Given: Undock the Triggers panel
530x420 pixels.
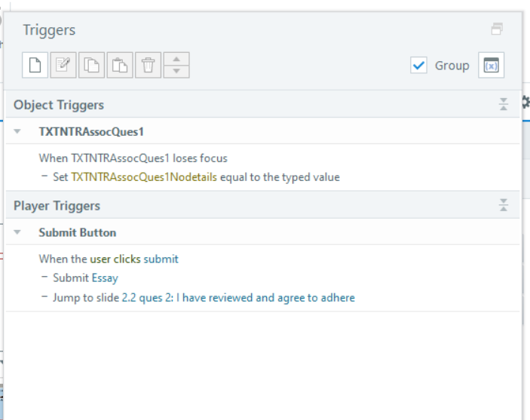Looking at the screenshot, I should [x=496, y=29].
